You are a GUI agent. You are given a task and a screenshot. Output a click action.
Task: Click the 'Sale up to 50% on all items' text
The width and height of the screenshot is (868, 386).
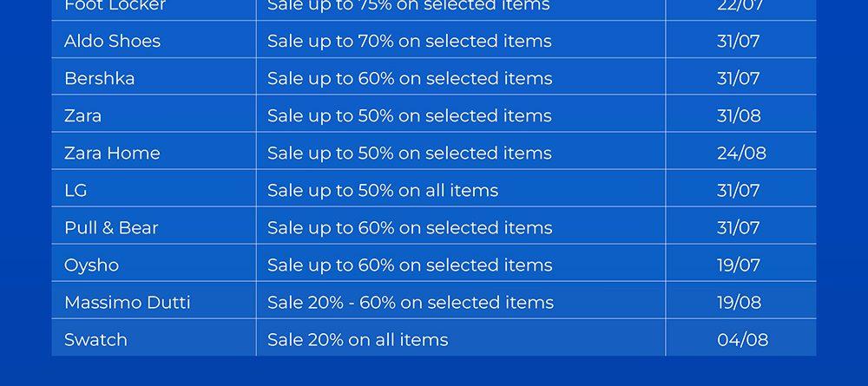coord(383,190)
